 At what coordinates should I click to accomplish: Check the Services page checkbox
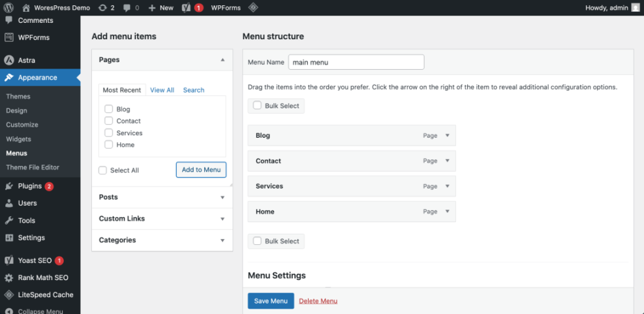tap(108, 133)
